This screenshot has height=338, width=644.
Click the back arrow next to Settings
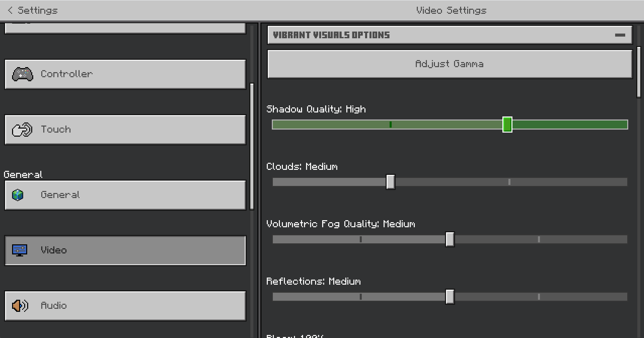pos(10,10)
